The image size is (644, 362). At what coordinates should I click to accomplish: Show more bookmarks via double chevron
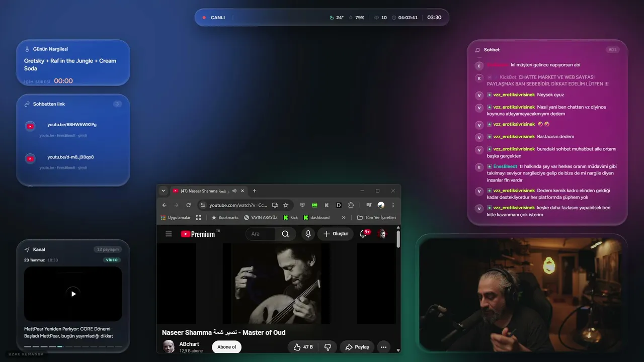(344, 218)
